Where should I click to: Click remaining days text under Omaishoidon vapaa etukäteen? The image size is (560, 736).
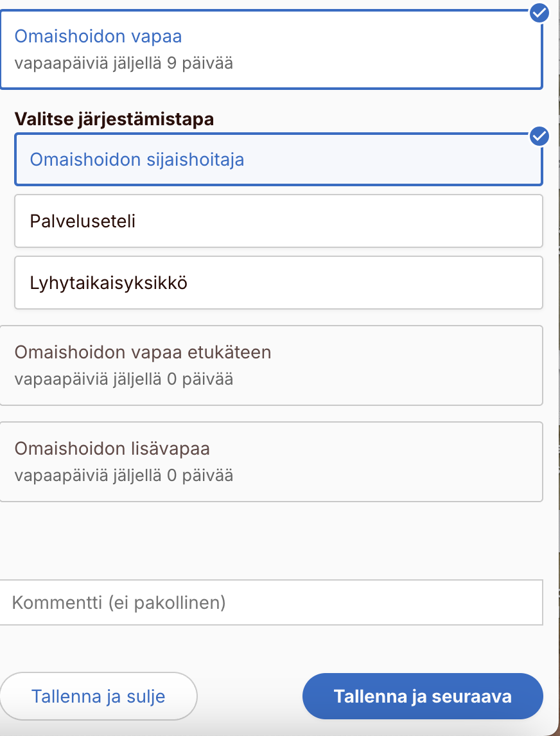pos(123,379)
